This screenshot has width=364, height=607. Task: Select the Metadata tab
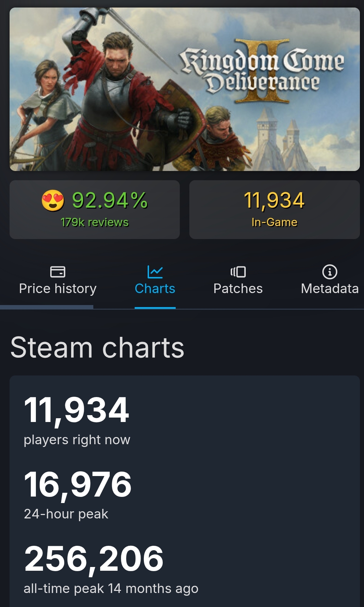[x=330, y=280]
